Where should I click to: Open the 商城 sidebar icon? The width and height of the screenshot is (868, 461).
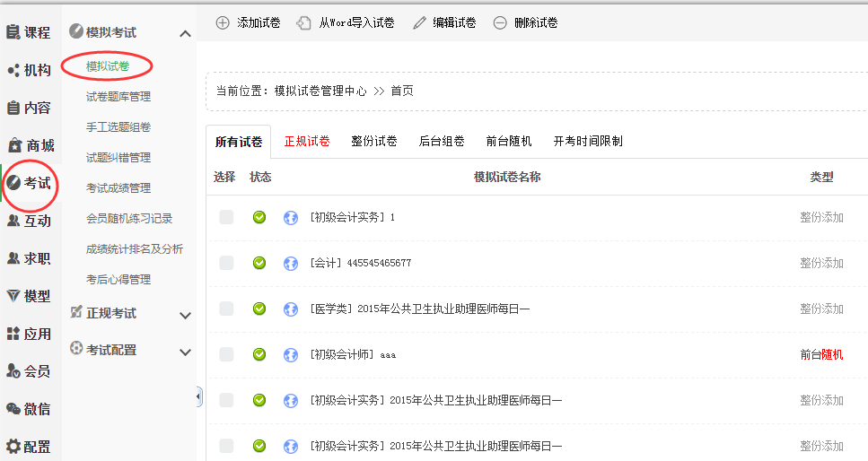pyautogui.click(x=14, y=145)
